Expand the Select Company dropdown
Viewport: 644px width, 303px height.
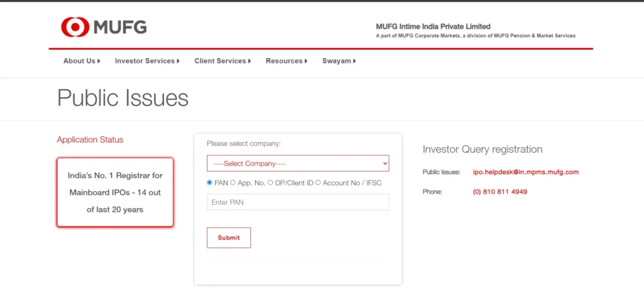pos(297,163)
